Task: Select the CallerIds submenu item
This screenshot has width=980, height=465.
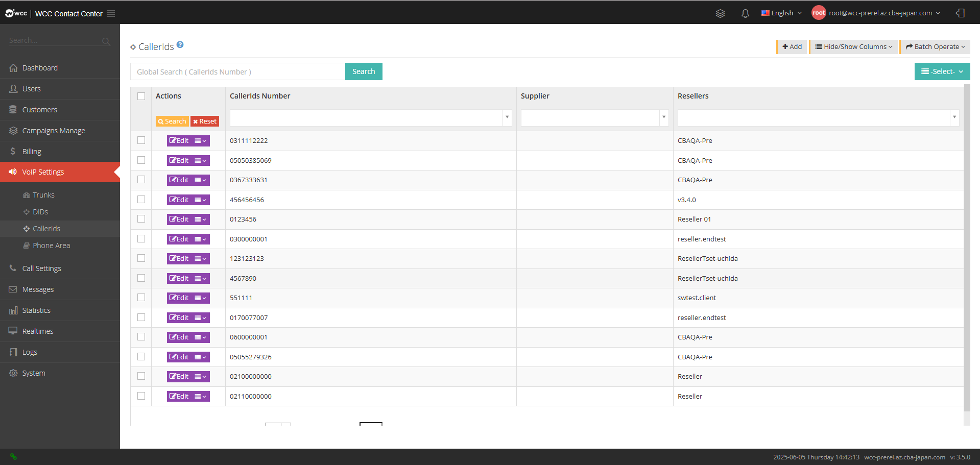Action: coord(60,229)
